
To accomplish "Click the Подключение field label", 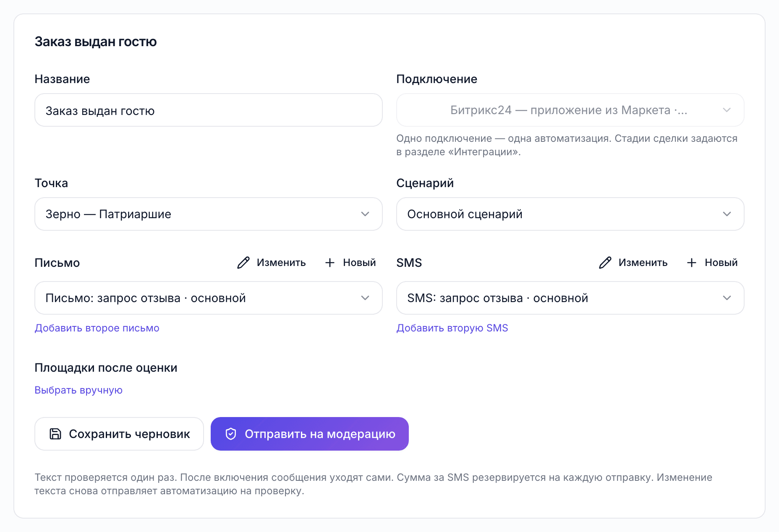I will pyautogui.click(x=437, y=79).
